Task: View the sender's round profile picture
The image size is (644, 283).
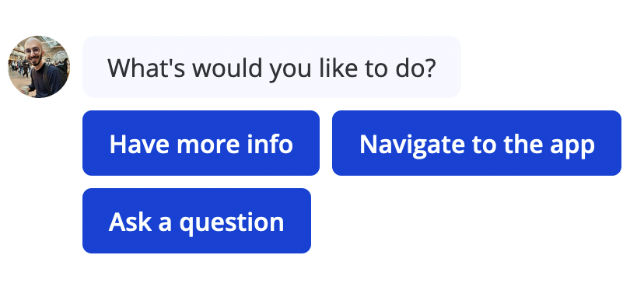Action: click(x=39, y=67)
